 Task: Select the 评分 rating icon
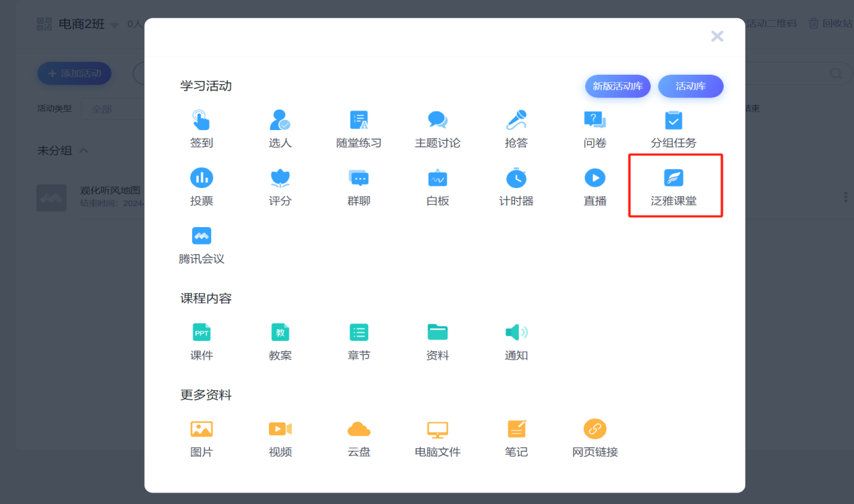tap(280, 178)
